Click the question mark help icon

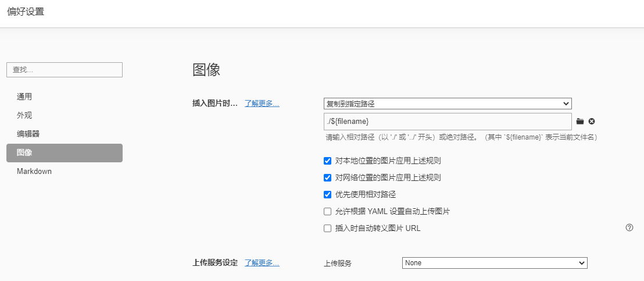click(x=629, y=227)
